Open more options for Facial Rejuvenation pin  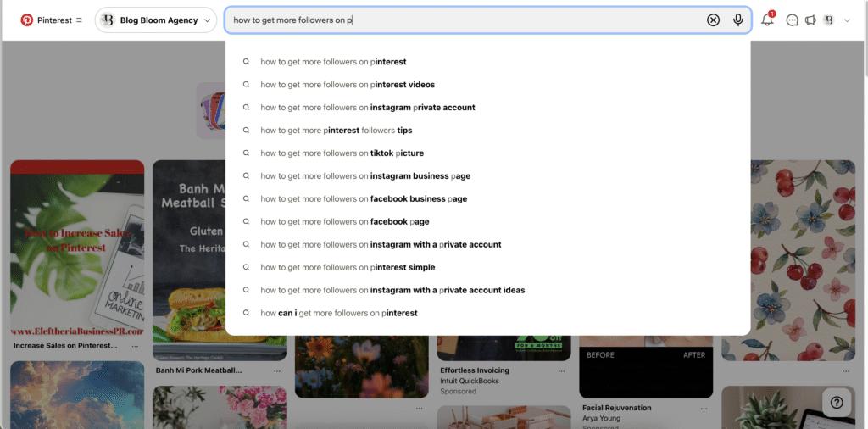pos(704,408)
